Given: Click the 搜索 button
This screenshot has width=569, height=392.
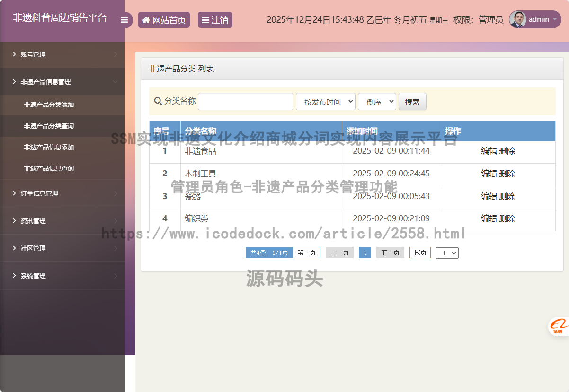Looking at the screenshot, I should click(412, 101).
